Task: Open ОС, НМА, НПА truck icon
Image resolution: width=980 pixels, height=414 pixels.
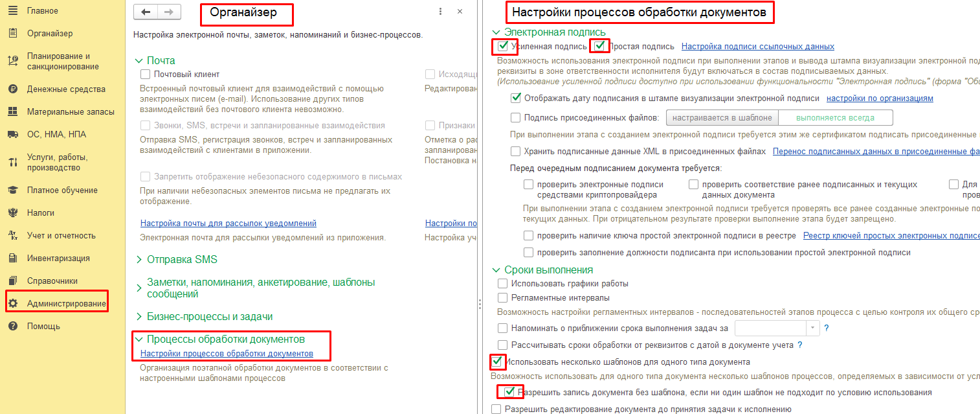Action: (12, 134)
